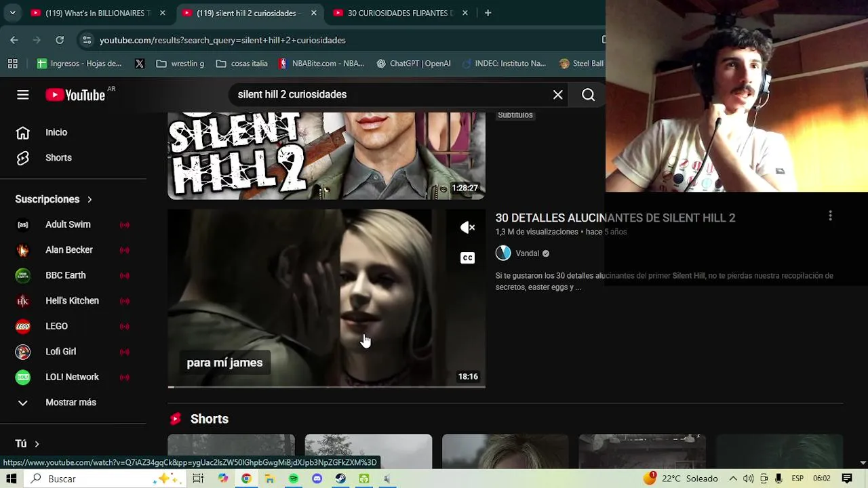Image resolution: width=868 pixels, height=488 pixels.
Task: Open the Windows Start menu
Action: click(x=12, y=479)
